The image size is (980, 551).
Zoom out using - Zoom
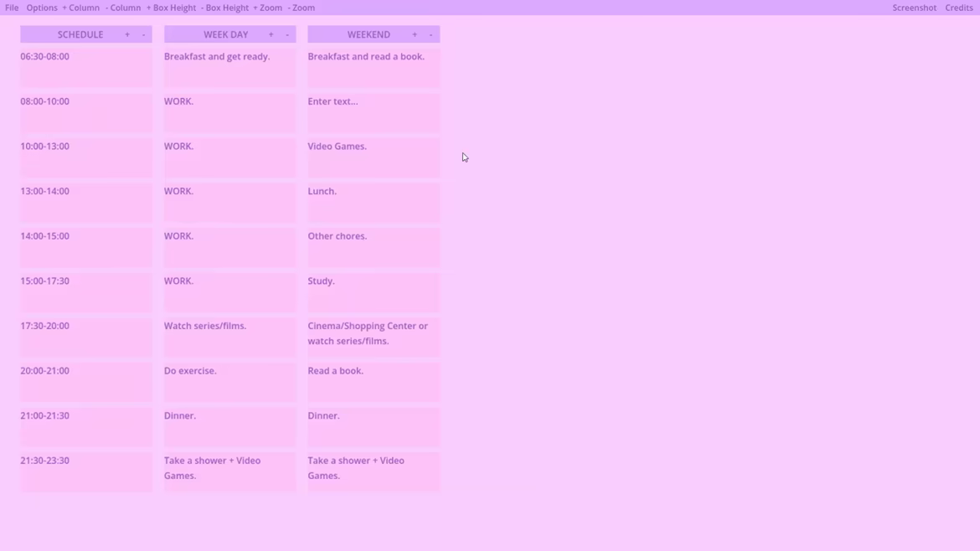pos(302,8)
